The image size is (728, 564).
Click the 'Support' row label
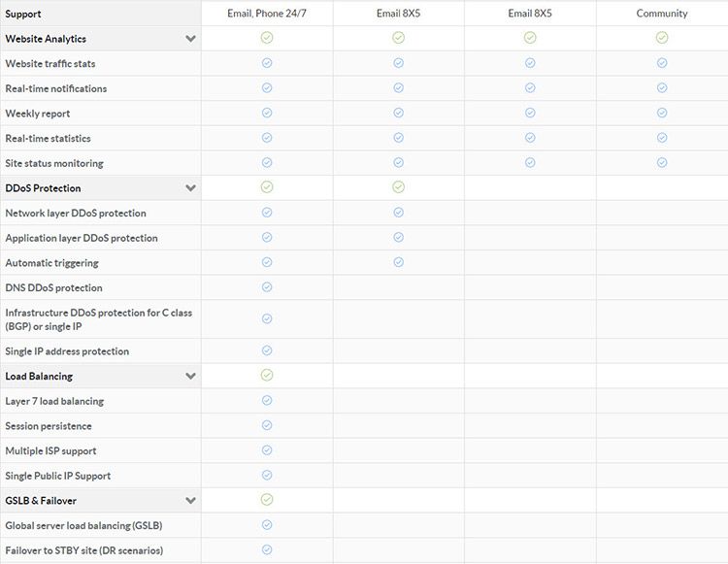(23, 14)
